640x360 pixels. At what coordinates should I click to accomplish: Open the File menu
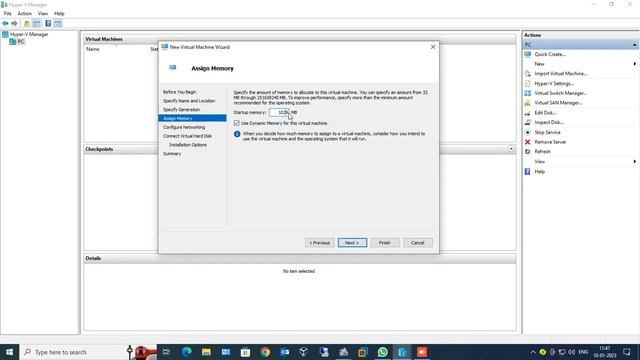[8, 13]
